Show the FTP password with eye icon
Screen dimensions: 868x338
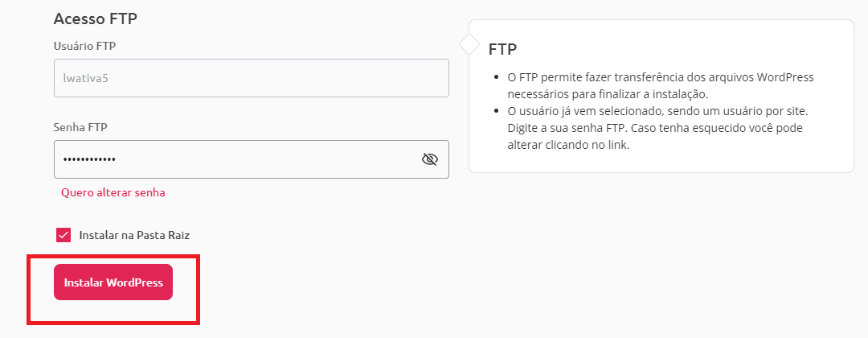click(x=429, y=159)
